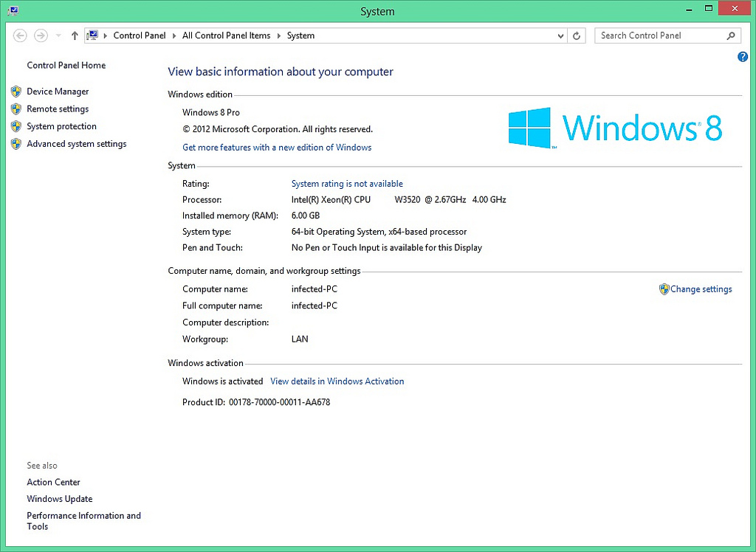Expand the arrow after All Control Panel Items
Viewport: 756px width, 552px height.
278,35
